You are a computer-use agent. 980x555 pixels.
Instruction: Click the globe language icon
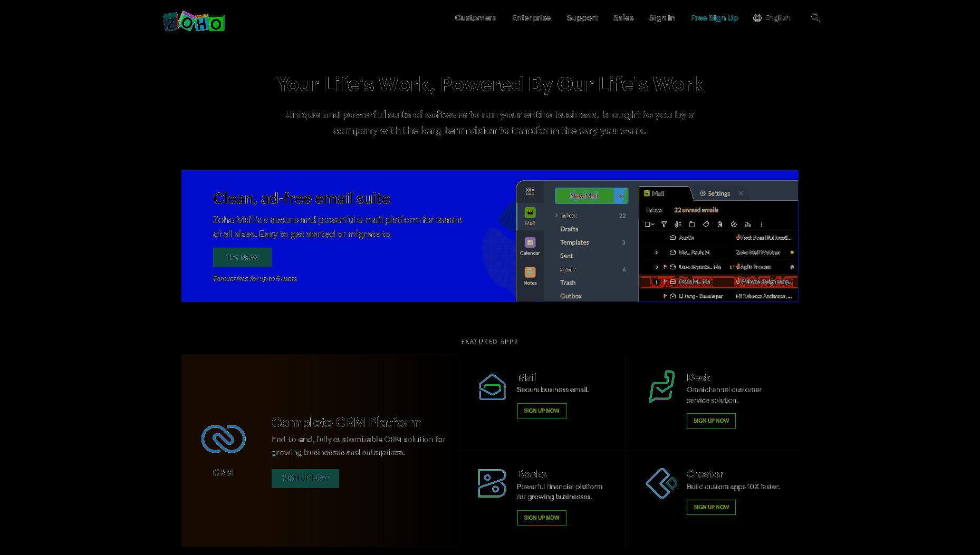[x=757, y=18]
